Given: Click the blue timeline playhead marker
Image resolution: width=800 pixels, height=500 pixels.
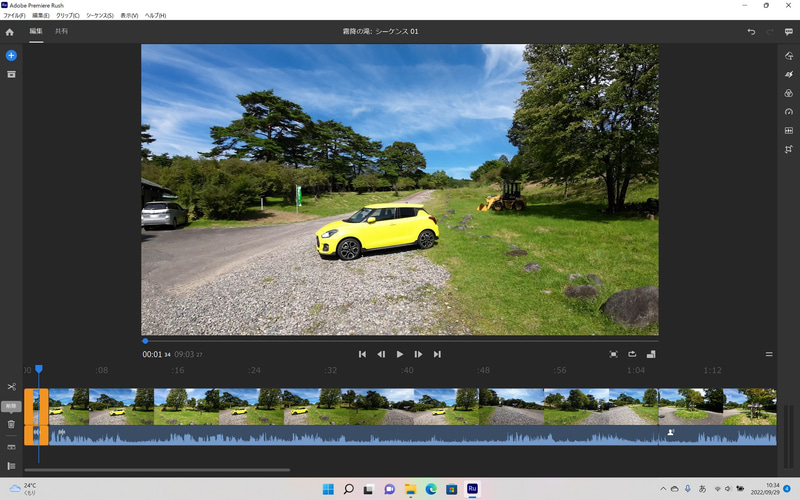Looking at the screenshot, I should click(39, 369).
